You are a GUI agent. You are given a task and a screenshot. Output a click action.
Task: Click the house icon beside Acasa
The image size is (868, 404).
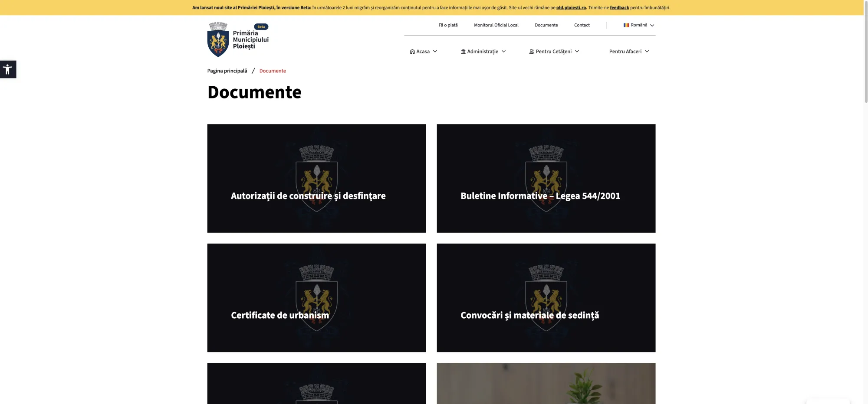pyautogui.click(x=412, y=52)
